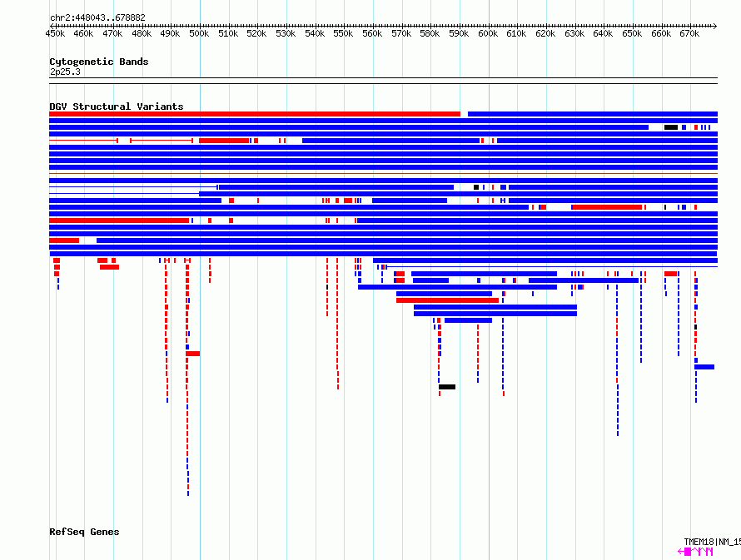Select the long red variant in DGV top row
Screen dimensions: 741x560
click(x=255, y=114)
